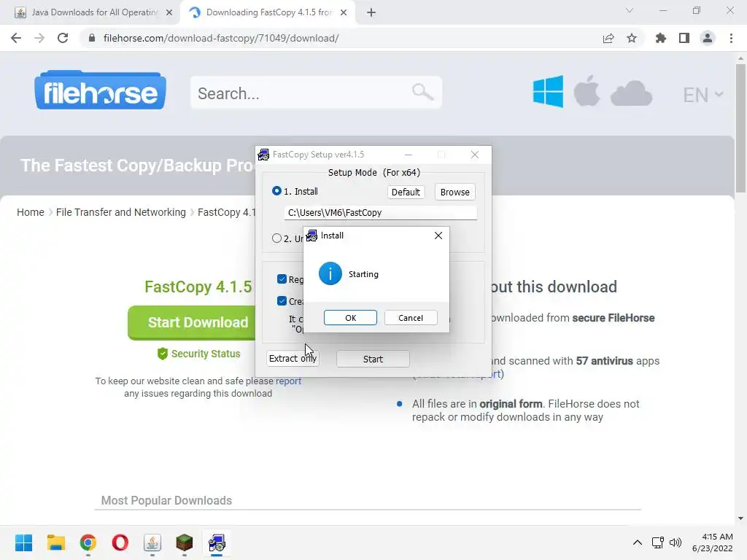This screenshot has width=747, height=560.
Task: Click the site lock icon
Action: tap(92, 38)
